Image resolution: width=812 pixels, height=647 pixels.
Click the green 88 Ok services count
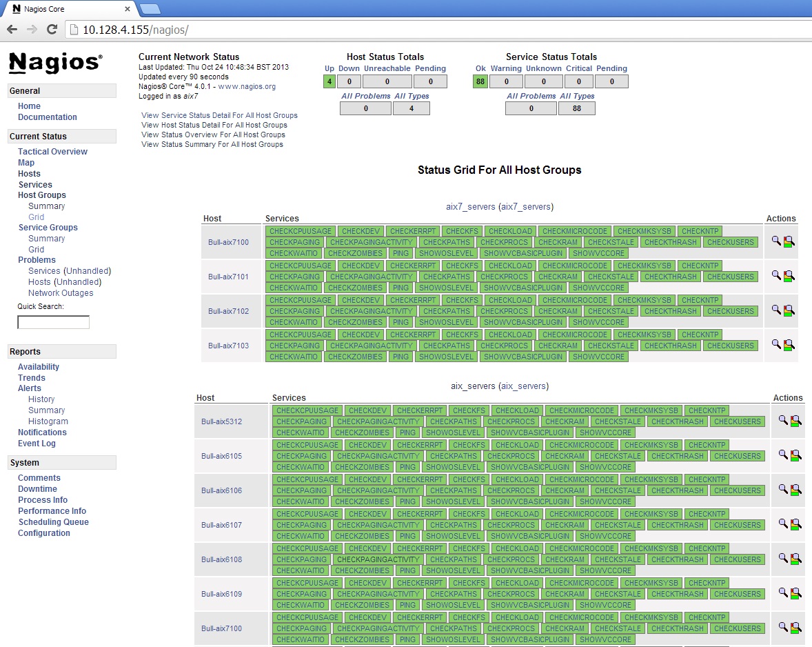tap(480, 81)
